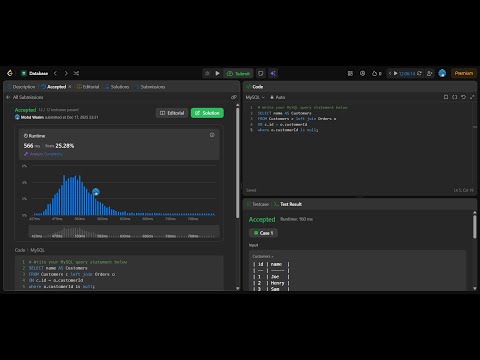480x360 pixels.
Task: Switch to the Testcase tab
Action: pyautogui.click(x=258, y=204)
